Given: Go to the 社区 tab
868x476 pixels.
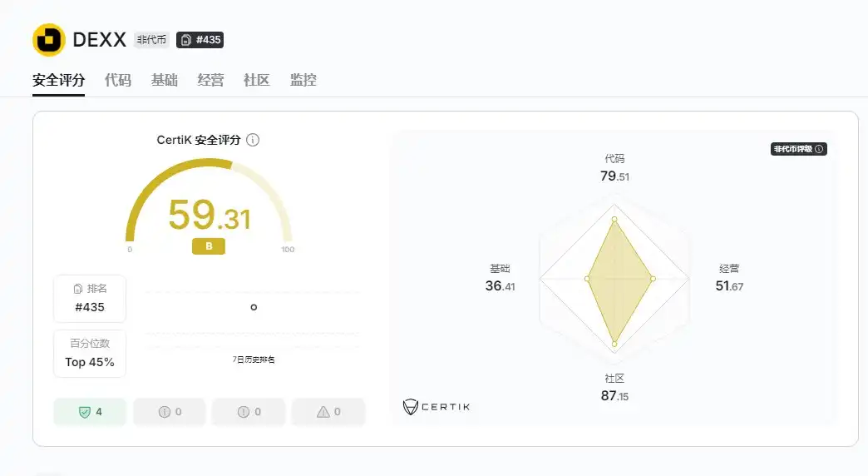Looking at the screenshot, I should 257,81.
